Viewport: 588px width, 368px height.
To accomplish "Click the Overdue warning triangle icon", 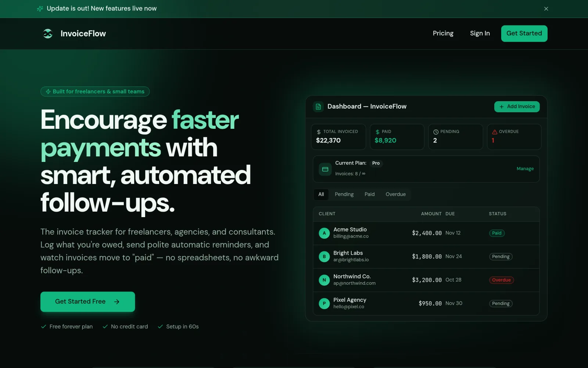I will (495, 132).
